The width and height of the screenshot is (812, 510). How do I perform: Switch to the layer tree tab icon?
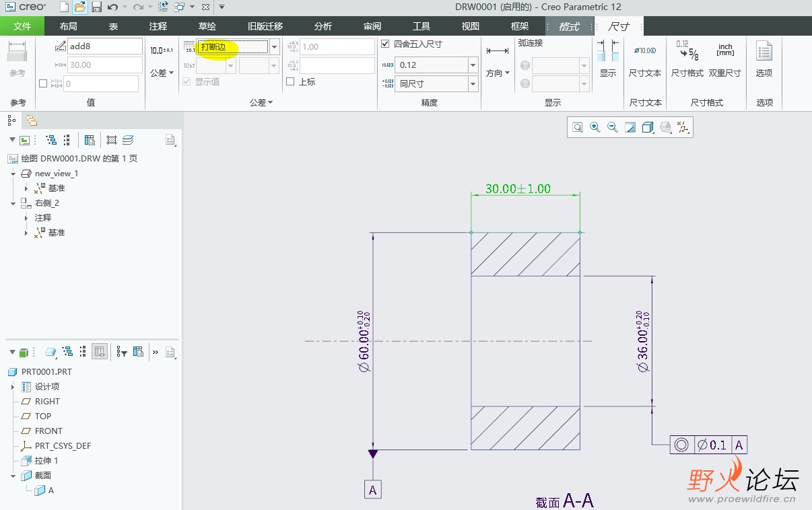(31, 120)
